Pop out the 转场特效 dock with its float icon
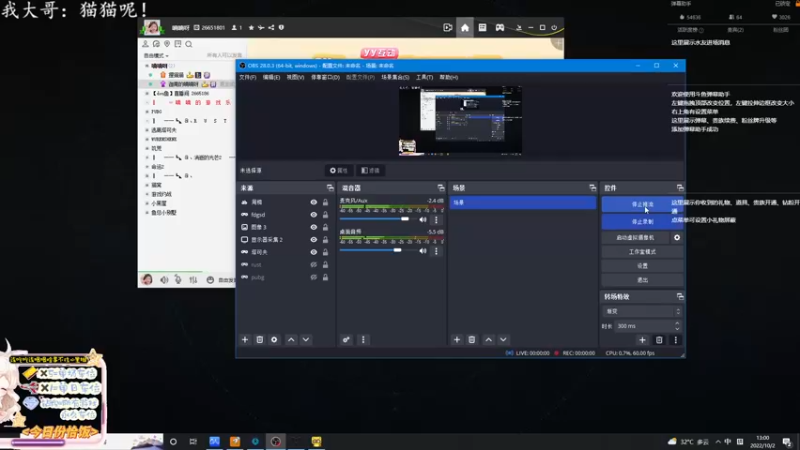800x450 pixels. (680, 296)
